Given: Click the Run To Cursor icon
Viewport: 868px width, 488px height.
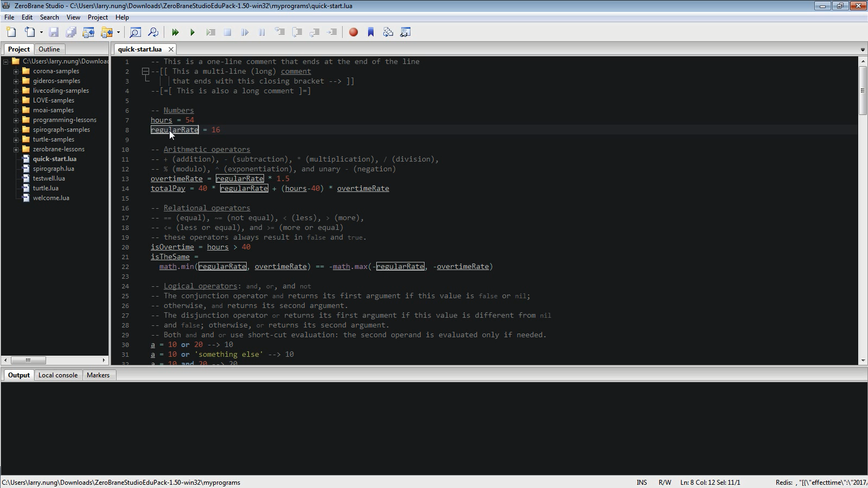Looking at the screenshot, I should tap(332, 33).
